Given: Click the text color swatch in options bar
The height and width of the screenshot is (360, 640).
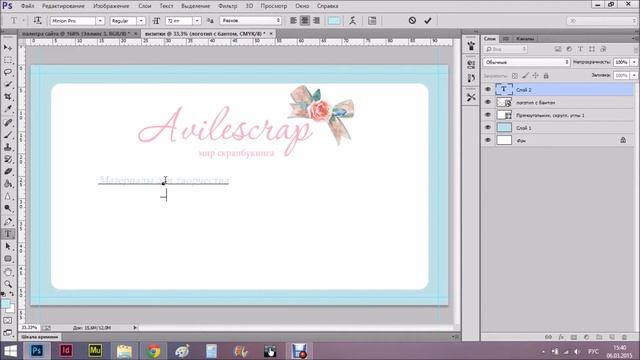Looking at the screenshot, I should 334,20.
